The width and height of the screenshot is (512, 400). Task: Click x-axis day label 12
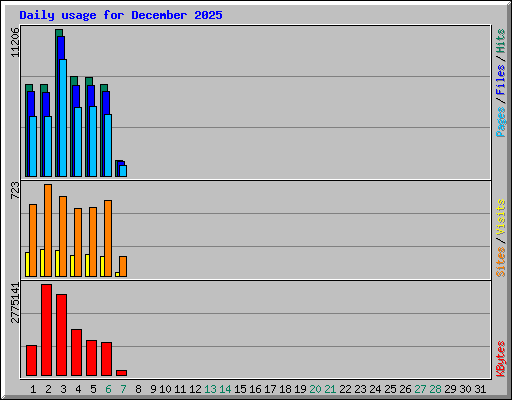pyautogui.click(x=195, y=389)
